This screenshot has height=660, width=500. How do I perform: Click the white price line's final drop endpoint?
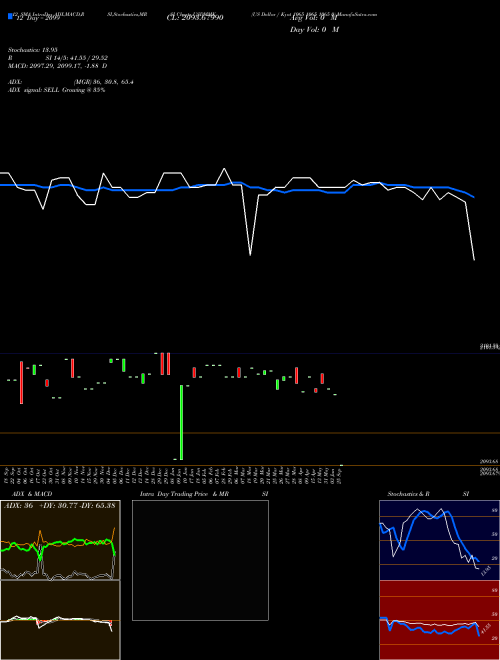(474, 260)
